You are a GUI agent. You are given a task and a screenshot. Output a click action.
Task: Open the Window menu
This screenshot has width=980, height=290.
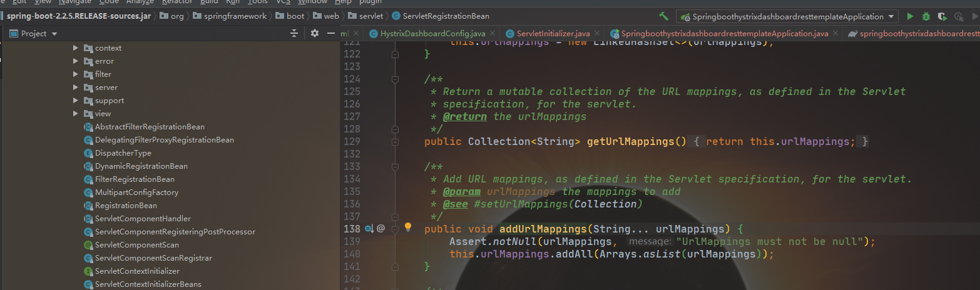[x=312, y=2]
